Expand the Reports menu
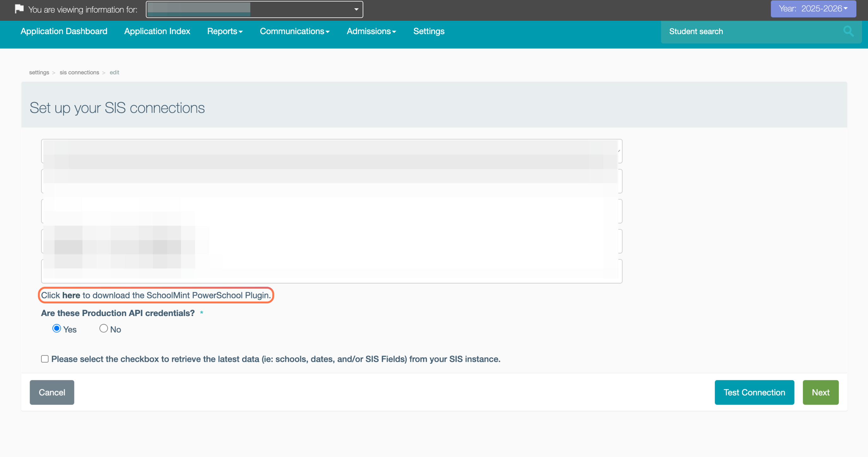The height and width of the screenshot is (457, 868). 224,31
